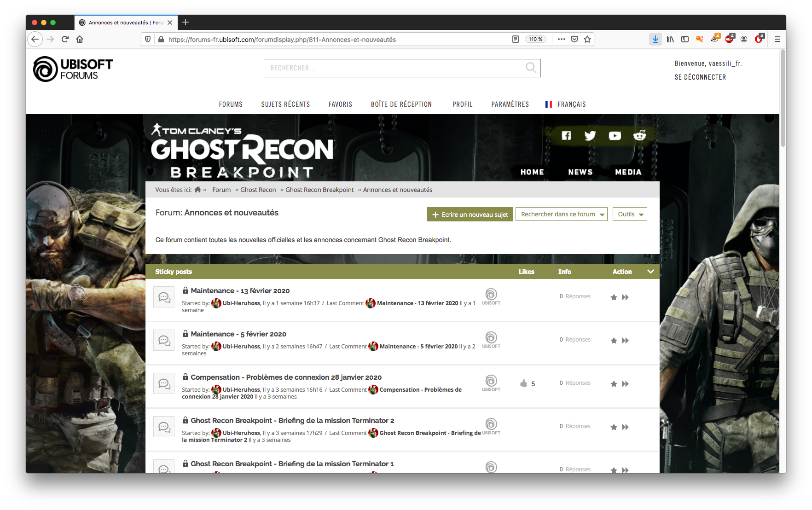
Task: Open Firefox library icon
Action: (670, 39)
